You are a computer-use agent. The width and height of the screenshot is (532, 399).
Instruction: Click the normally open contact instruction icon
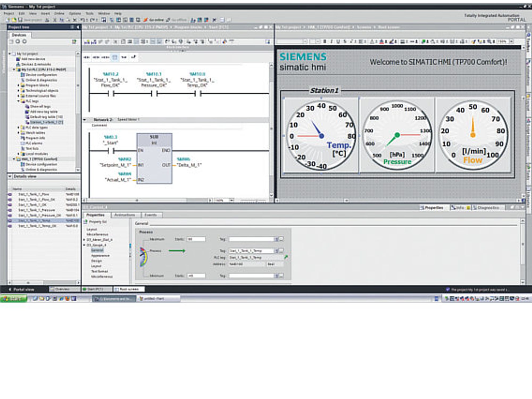pos(87,57)
